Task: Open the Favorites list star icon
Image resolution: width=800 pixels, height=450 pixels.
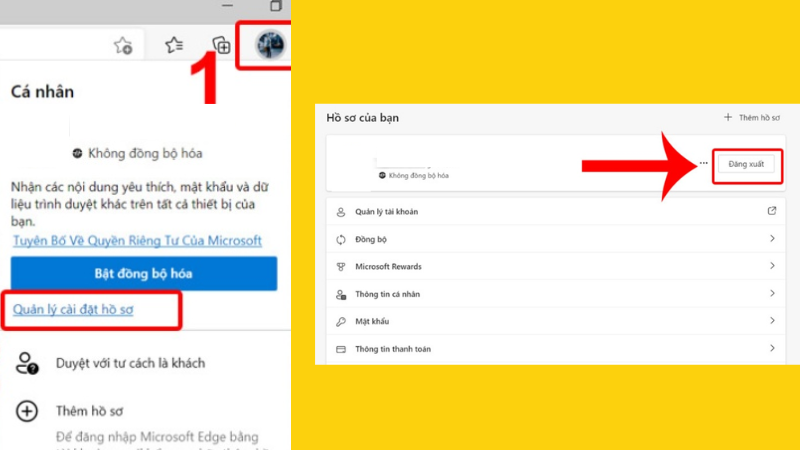Action: coord(174,45)
